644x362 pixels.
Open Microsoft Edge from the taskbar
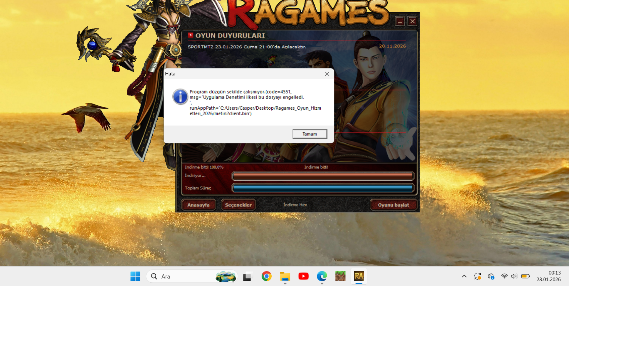(x=322, y=277)
